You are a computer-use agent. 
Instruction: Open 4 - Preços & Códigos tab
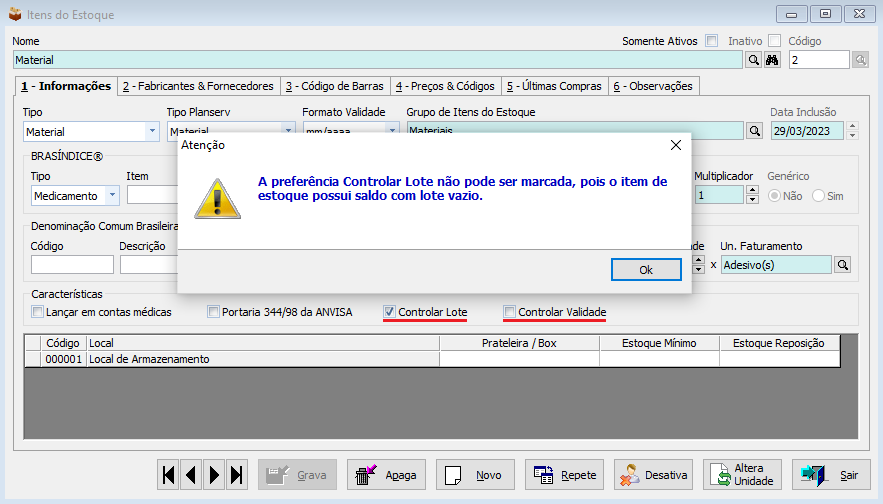point(445,86)
